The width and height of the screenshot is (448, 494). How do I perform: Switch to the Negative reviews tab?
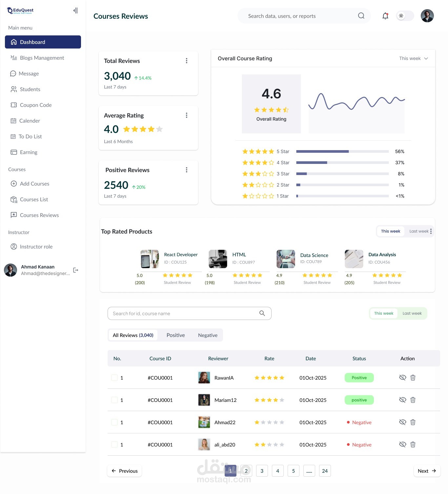(208, 335)
